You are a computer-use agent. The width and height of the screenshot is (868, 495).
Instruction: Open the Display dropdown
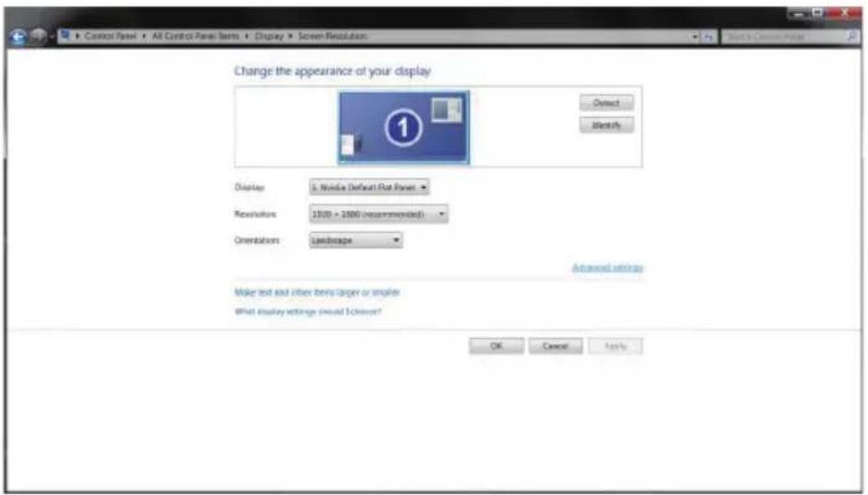pyautogui.click(x=370, y=187)
